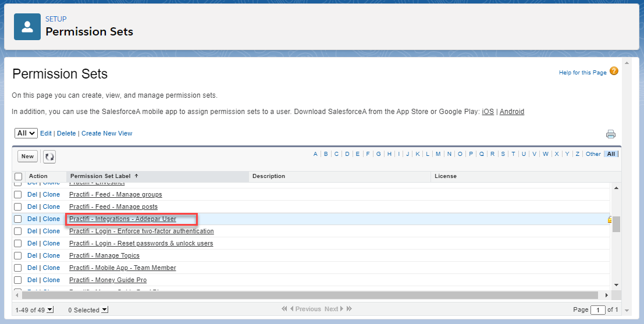
Task: Open Practifi - Integrations - Addepar User
Action: (122, 219)
